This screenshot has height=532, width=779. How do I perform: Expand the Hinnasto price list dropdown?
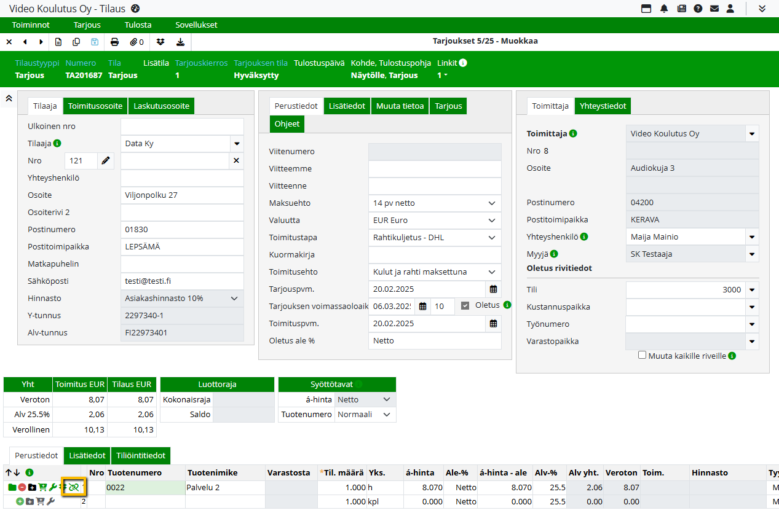234,298
